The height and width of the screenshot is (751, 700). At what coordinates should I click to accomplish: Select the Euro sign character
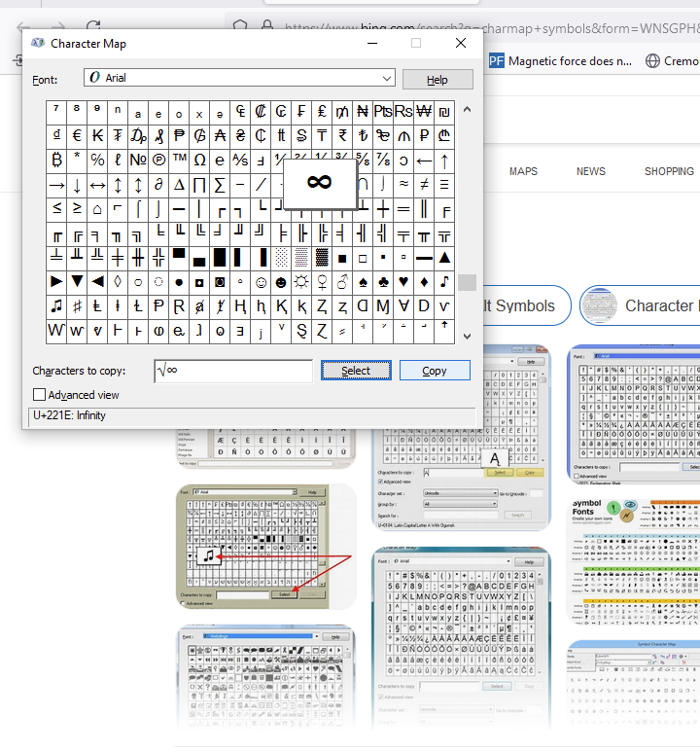pyautogui.click(x=77, y=136)
